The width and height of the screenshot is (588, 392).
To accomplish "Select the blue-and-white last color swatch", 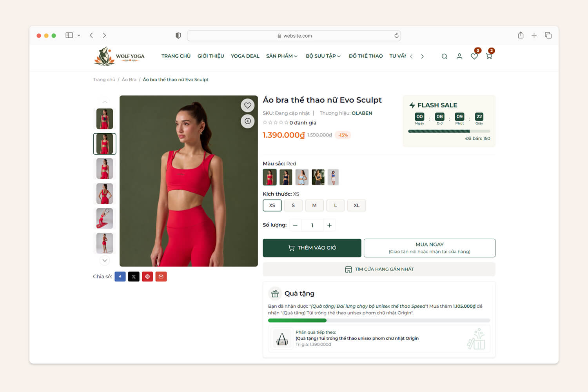I will coord(333,177).
